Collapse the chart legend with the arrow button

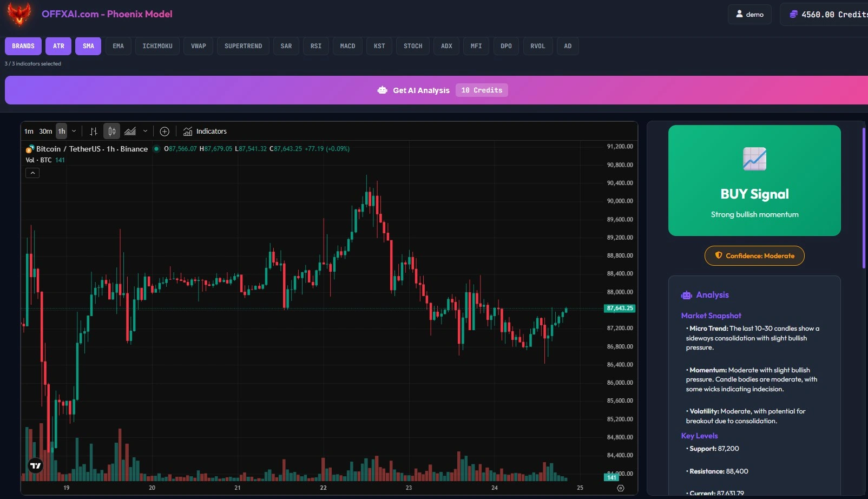pos(32,173)
